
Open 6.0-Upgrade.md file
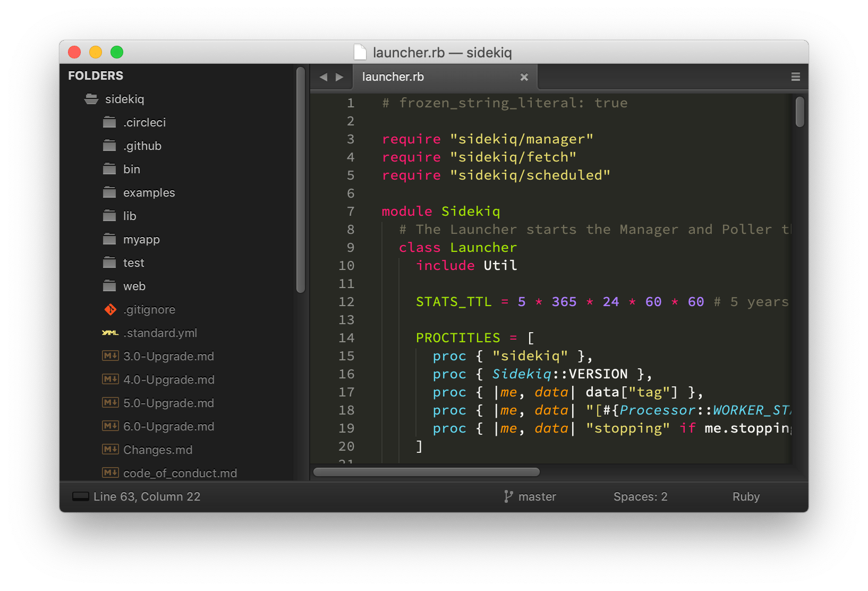point(168,426)
